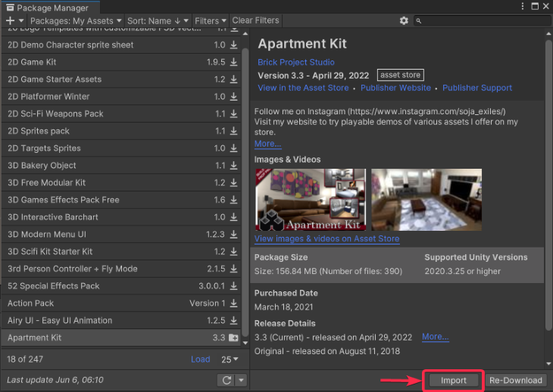The width and height of the screenshot is (553, 392).
Task: Click details panel scroll down arrow
Action: 548,364
